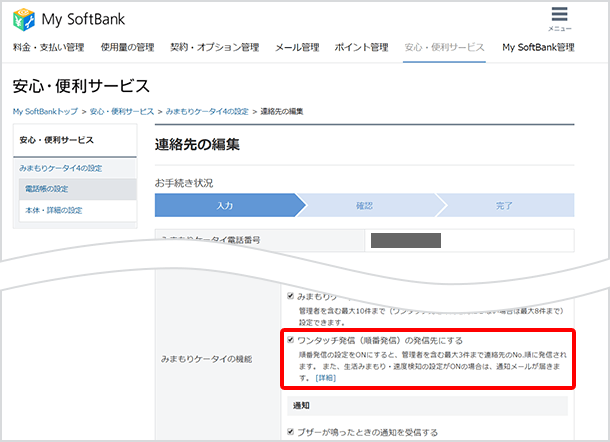Follow My SoftBankトップ breadcrumb link

pos(45,112)
